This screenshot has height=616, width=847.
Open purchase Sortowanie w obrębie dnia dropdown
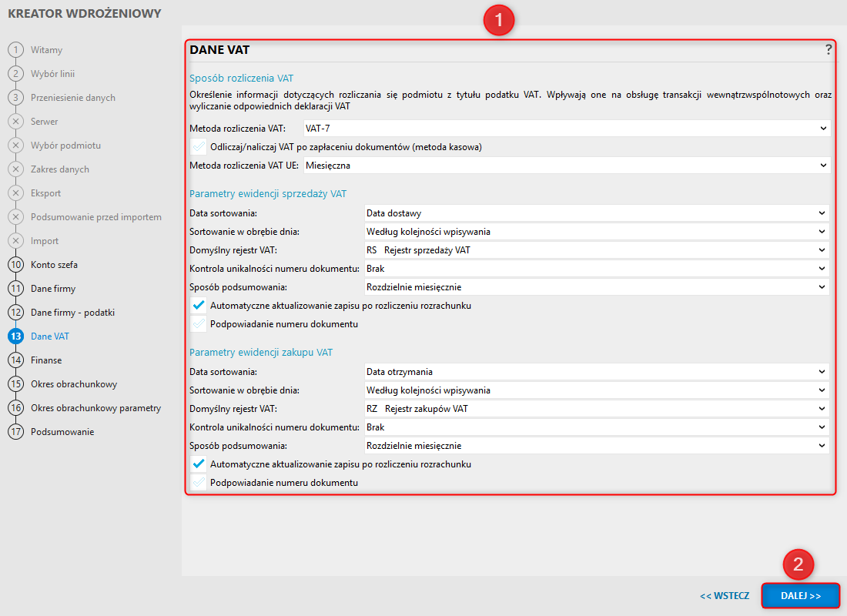(597, 390)
